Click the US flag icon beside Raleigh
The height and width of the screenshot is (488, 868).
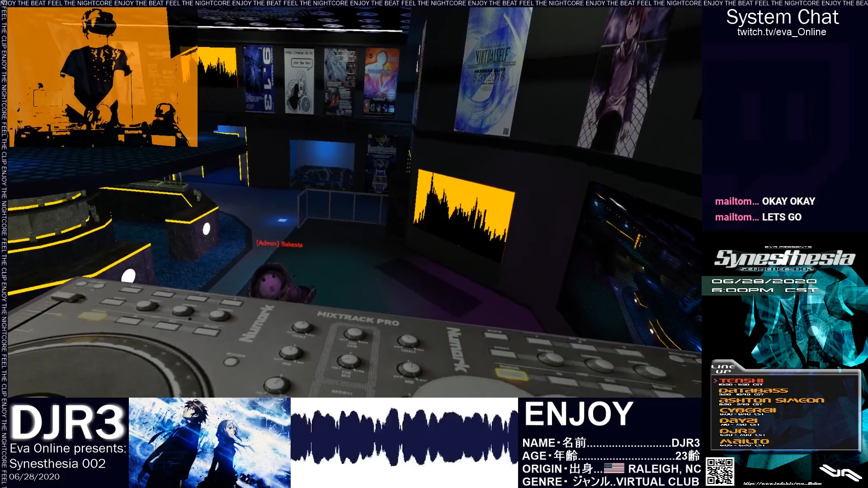[x=614, y=469]
